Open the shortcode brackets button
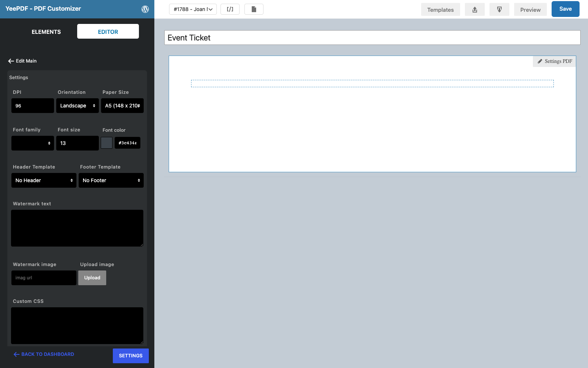This screenshot has width=588, height=368. (x=230, y=9)
